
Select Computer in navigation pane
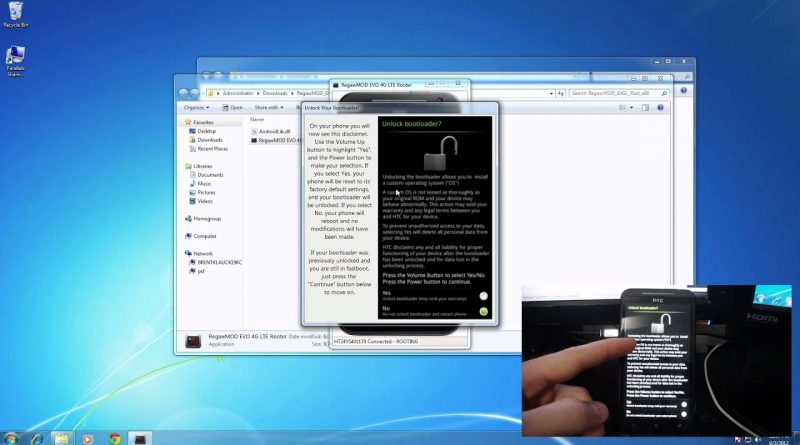[x=204, y=236]
